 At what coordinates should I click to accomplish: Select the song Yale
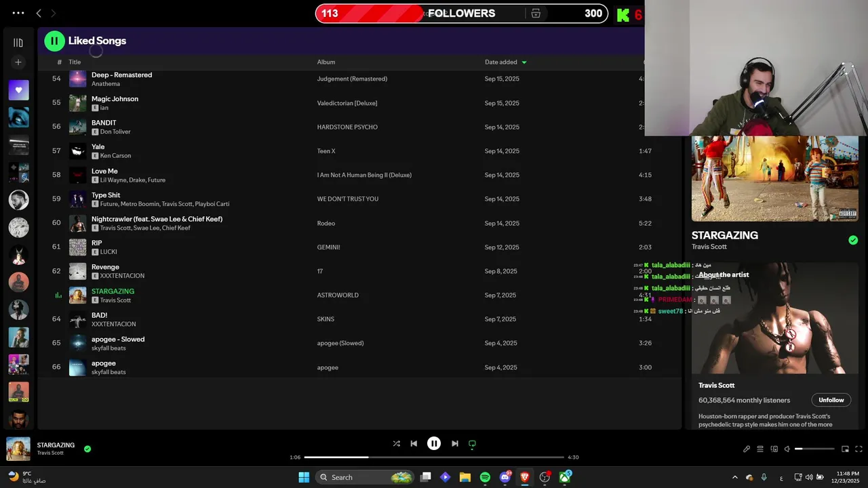[x=98, y=147]
